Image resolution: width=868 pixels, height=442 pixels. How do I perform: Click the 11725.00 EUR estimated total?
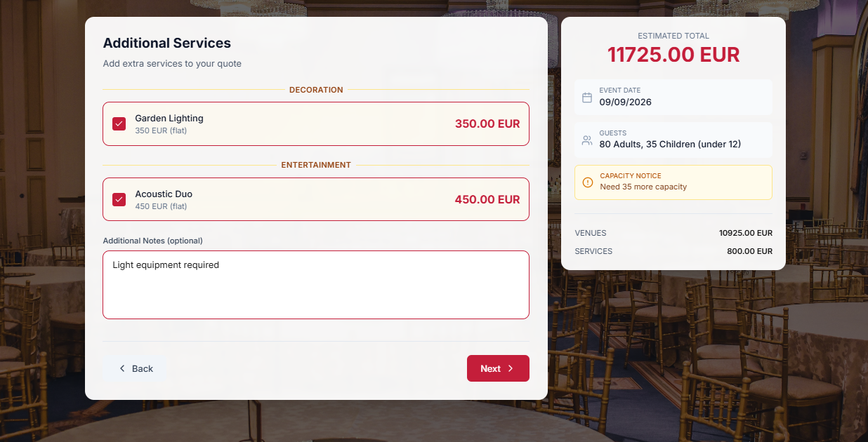(673, 55)
